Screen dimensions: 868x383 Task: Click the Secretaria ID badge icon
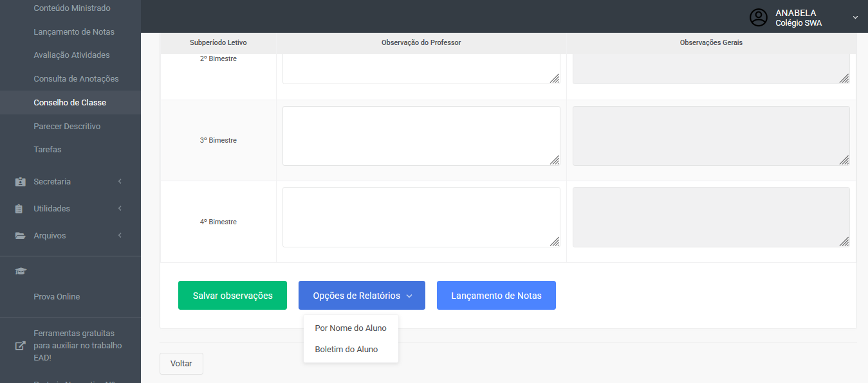pyautogui.click(x=20, y=182)
